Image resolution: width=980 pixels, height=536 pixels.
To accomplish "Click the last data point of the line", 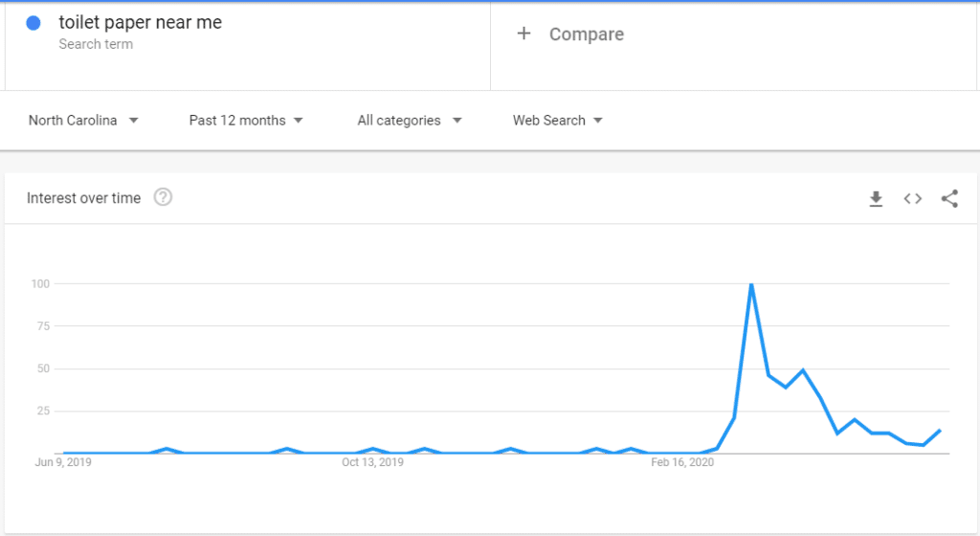I will [x=940, y=431].
